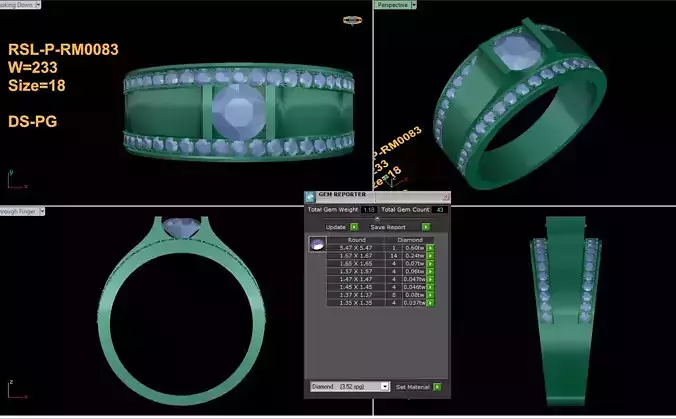Viewport: 676px width, 419px height.
Task: Click green arrow in the 5.47 X 5.47 row
Action: tap(430, 248)
